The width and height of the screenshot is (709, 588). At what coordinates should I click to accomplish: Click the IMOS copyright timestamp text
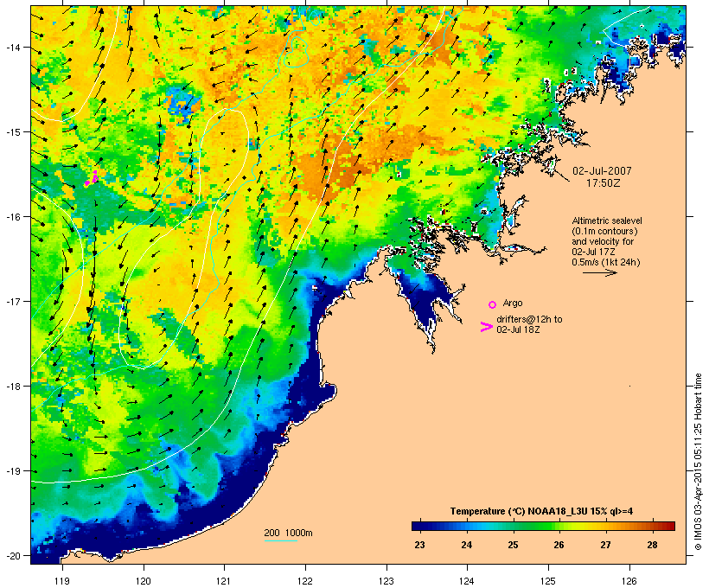[698, 462]
